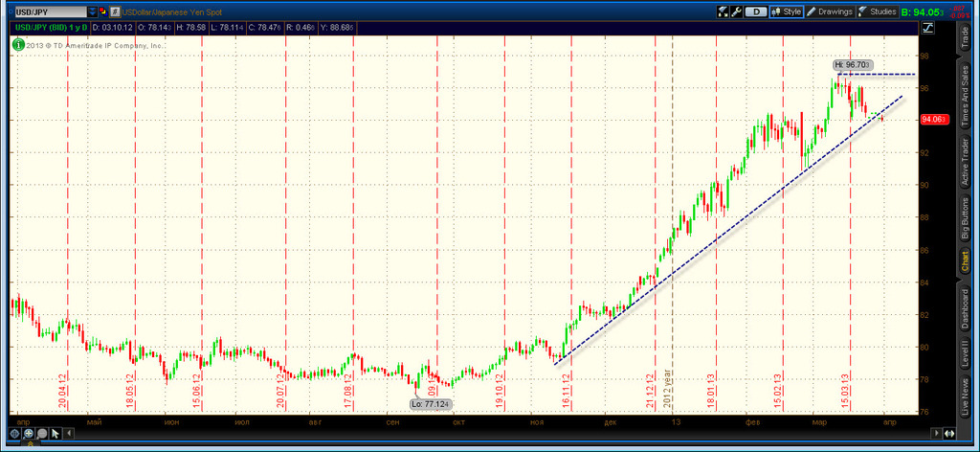The image size is (980, 452).
Task: Click the USDollar/Japanese Yen Spot title
Action: [x=172, y=11]
